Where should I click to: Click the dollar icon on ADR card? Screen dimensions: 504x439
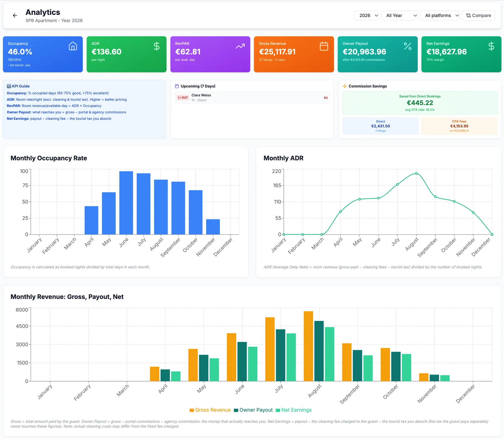click(157, 46)
